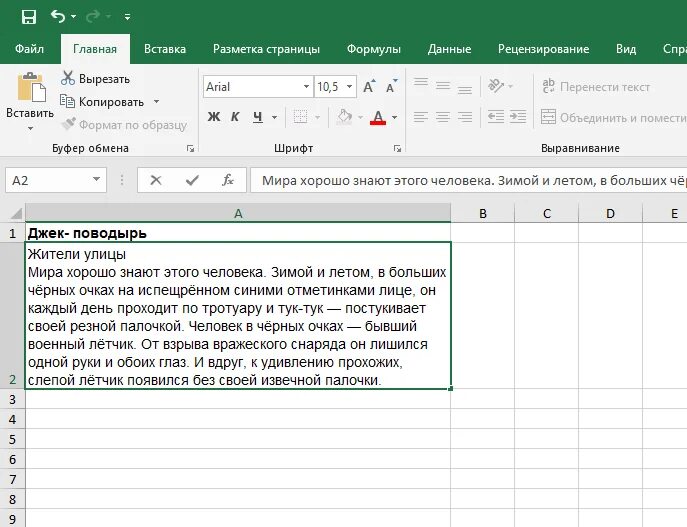
Task: Click the fill color bucket icon
Action: click(x=344, y=117)
